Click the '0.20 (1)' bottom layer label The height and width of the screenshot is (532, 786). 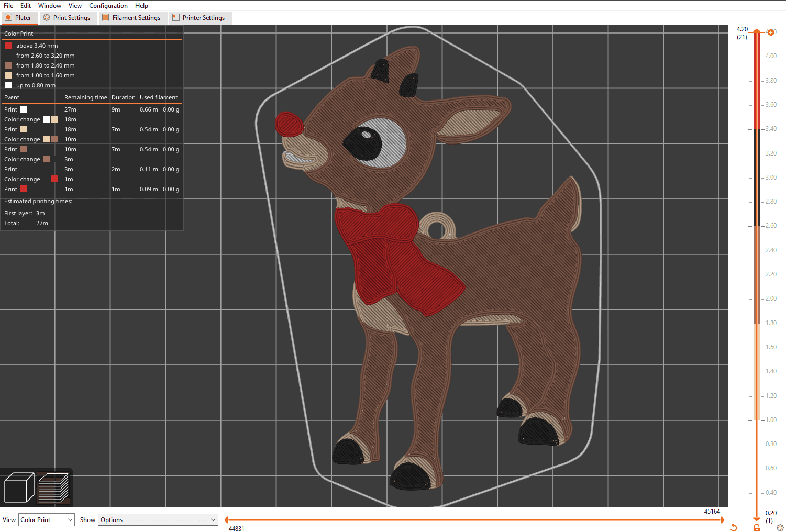pos(771,517)
